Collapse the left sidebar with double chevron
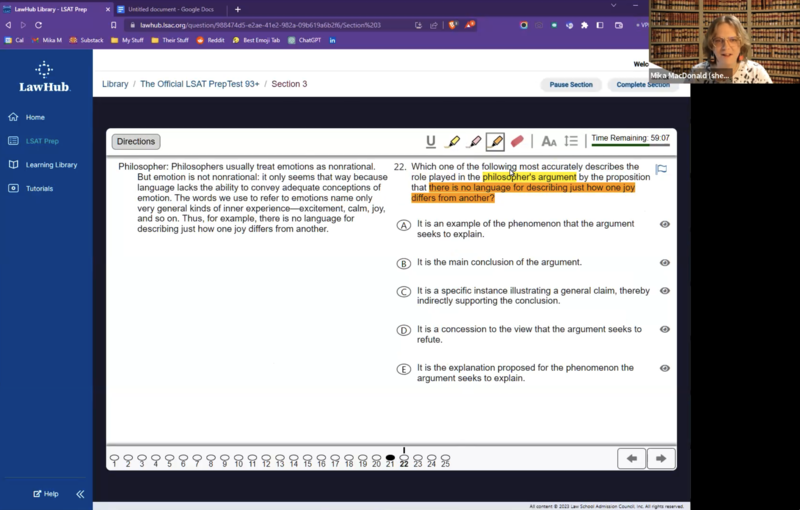Image resolution: width=800 pixels, height=510 pixels. [x=80, y=494]
